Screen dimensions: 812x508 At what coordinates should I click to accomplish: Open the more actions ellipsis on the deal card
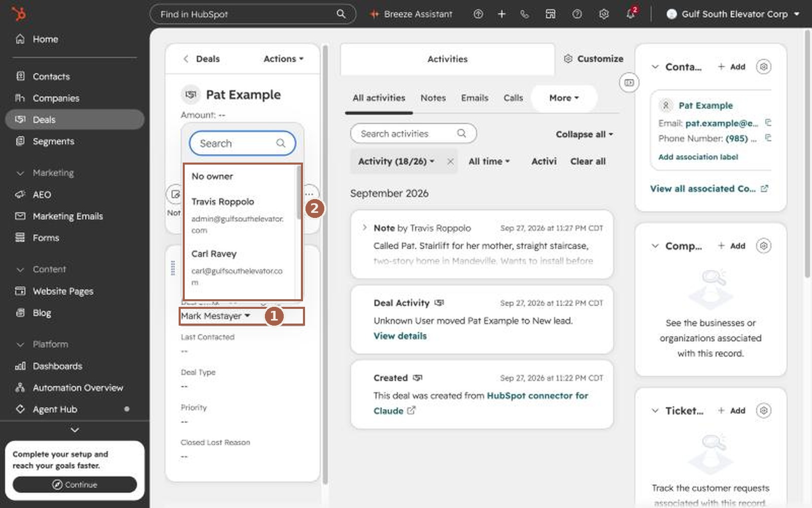click(310, 194)
